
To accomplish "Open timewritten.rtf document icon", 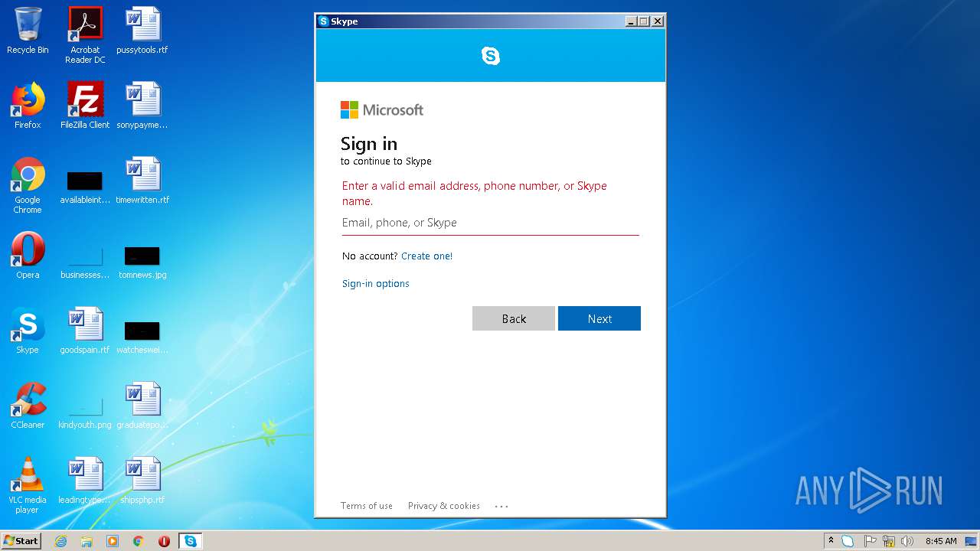I will [x=142, y=181].
